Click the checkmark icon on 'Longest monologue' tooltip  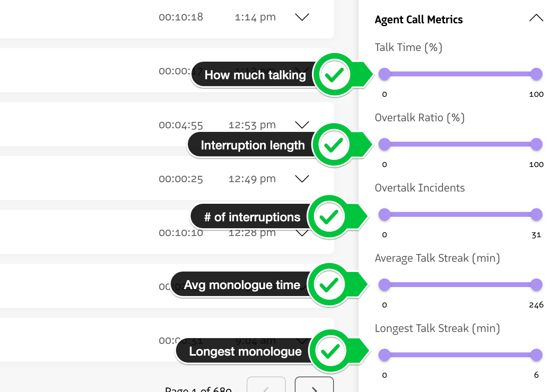331,351
